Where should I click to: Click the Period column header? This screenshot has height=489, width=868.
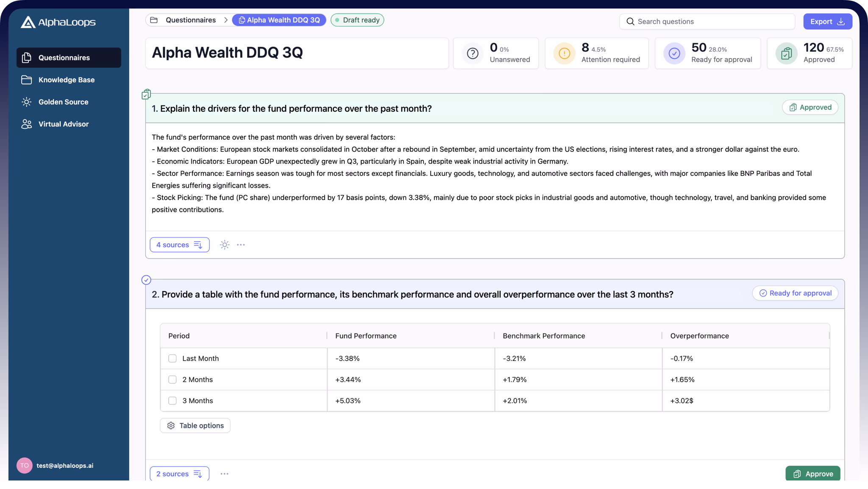tap(244, 336)
